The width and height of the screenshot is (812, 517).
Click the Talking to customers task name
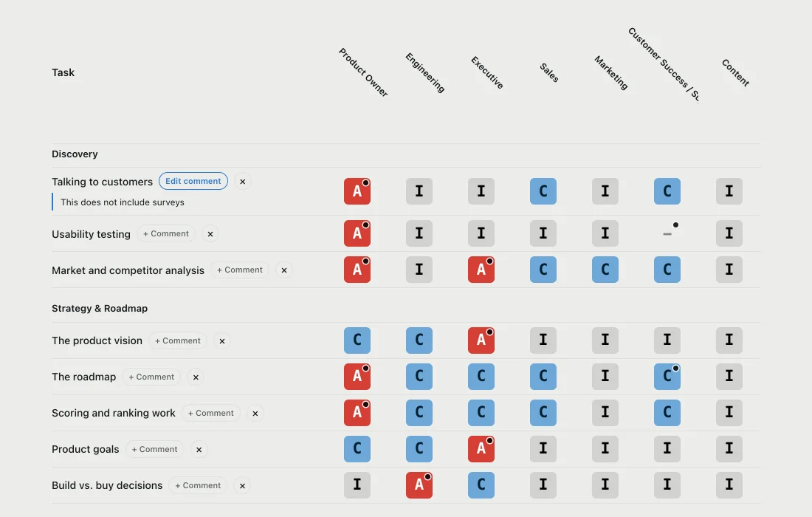click(x=102, y=182)
